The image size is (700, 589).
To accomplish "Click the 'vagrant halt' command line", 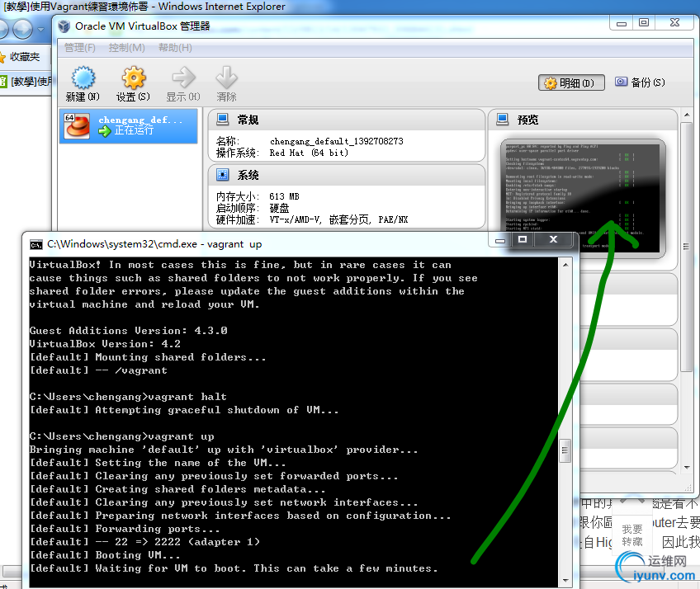I will pos(128,397).
